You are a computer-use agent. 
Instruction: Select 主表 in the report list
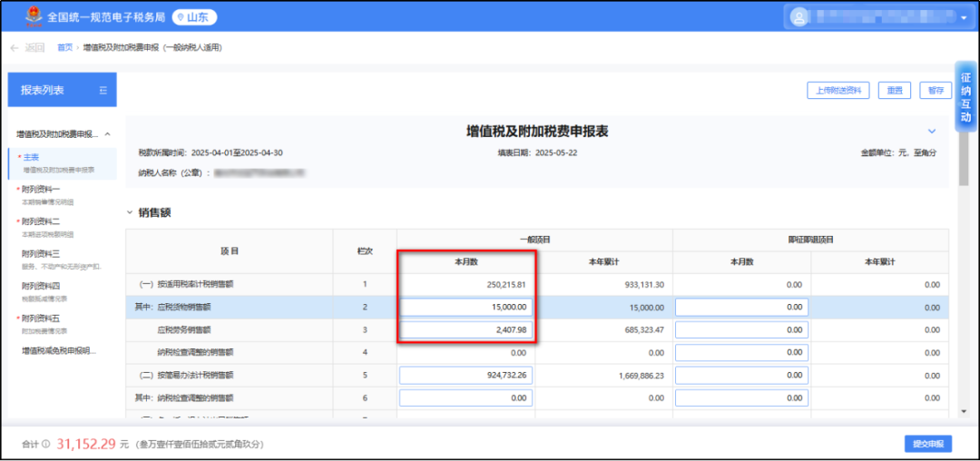point(62,163)
